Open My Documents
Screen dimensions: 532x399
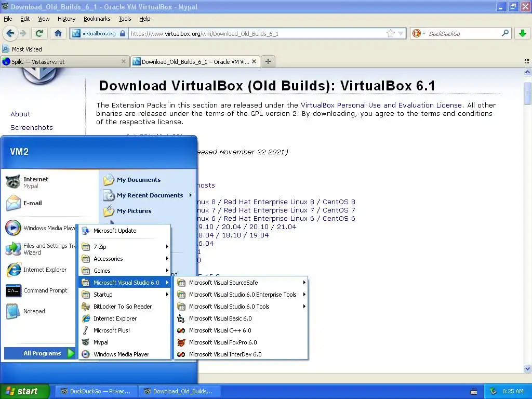pyautogui.click(x=148, y=180)
